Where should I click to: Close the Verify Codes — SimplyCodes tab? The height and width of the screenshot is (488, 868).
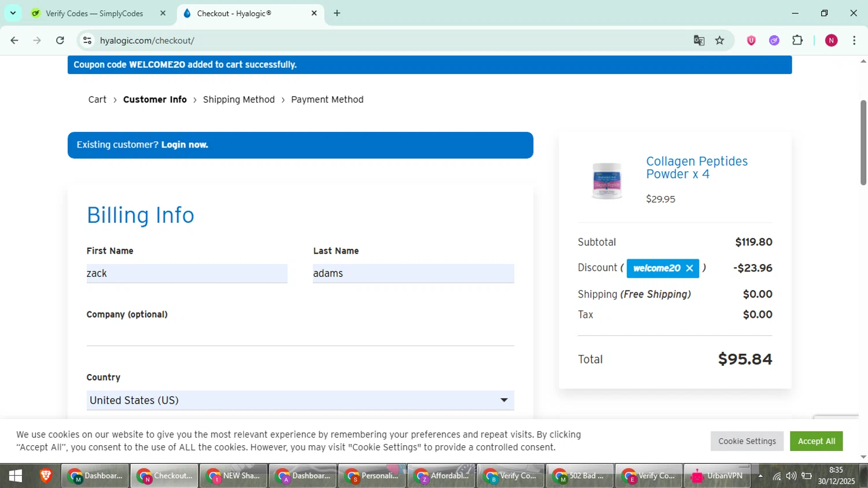coord(163,13)
